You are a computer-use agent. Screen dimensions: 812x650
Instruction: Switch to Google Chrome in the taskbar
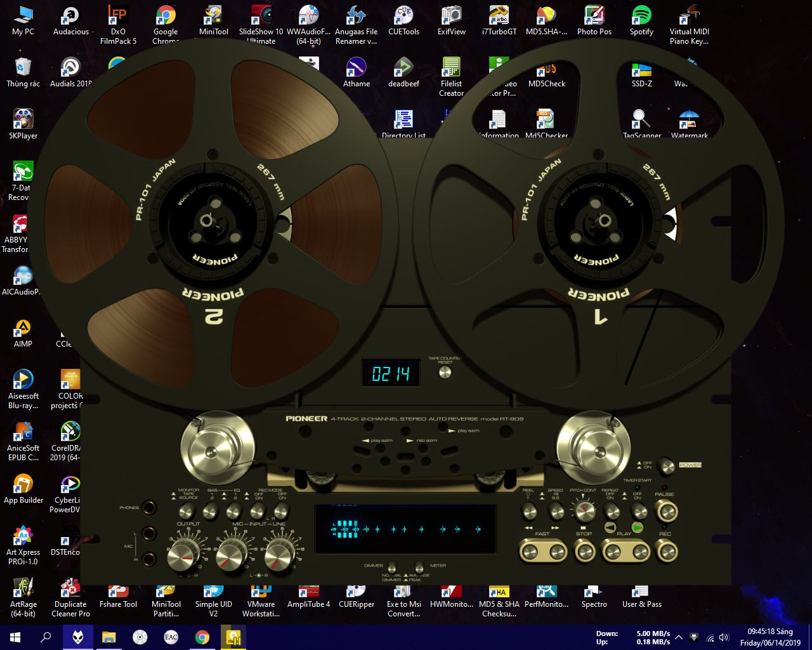click(202, 637)
